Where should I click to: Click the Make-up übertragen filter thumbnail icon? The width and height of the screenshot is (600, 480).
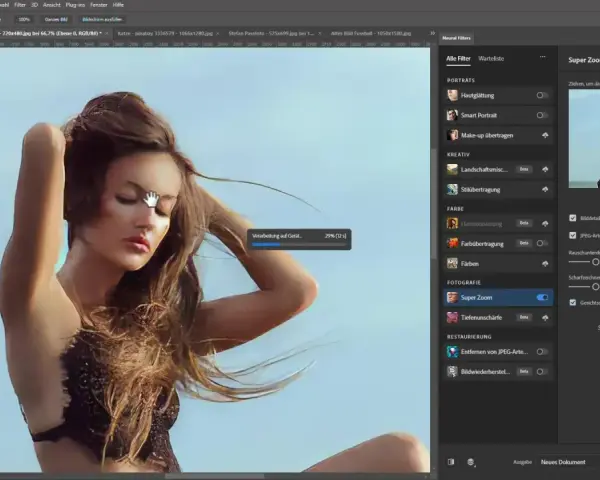(452, 135)
